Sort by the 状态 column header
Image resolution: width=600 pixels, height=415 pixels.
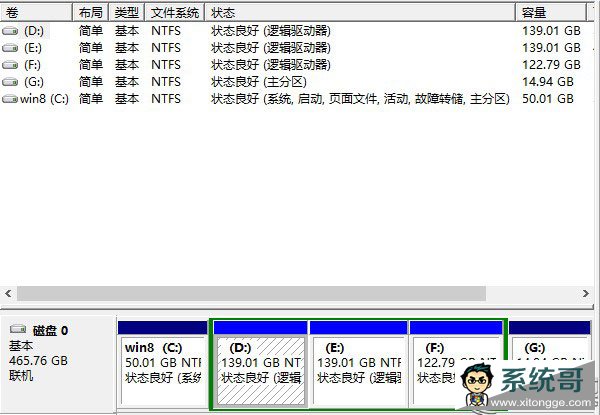(360, 13)
